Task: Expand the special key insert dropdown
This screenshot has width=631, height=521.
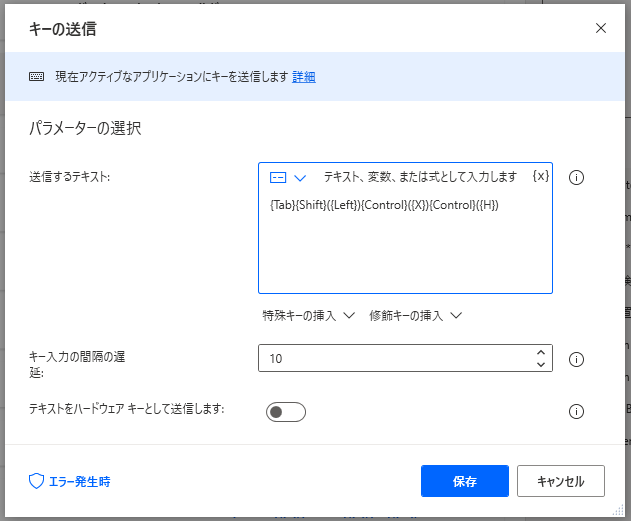Action: 308,315
